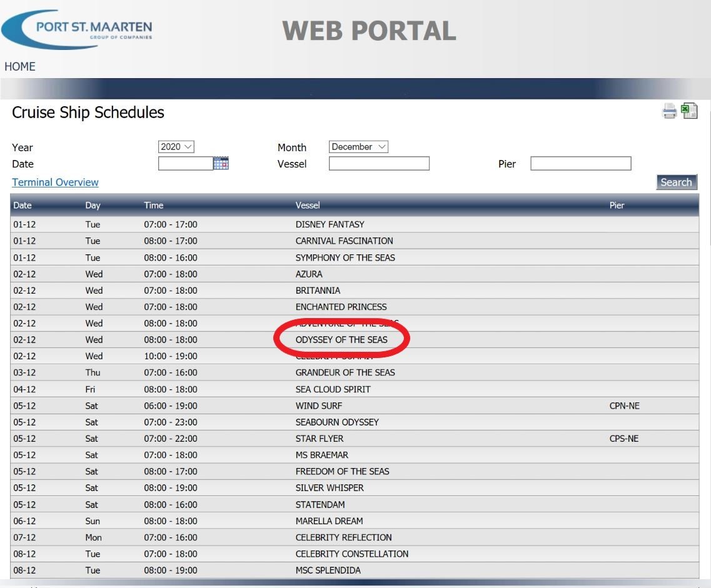711x588 pixels.
Task: Click the 07-12 date cell
Action: 24,537
